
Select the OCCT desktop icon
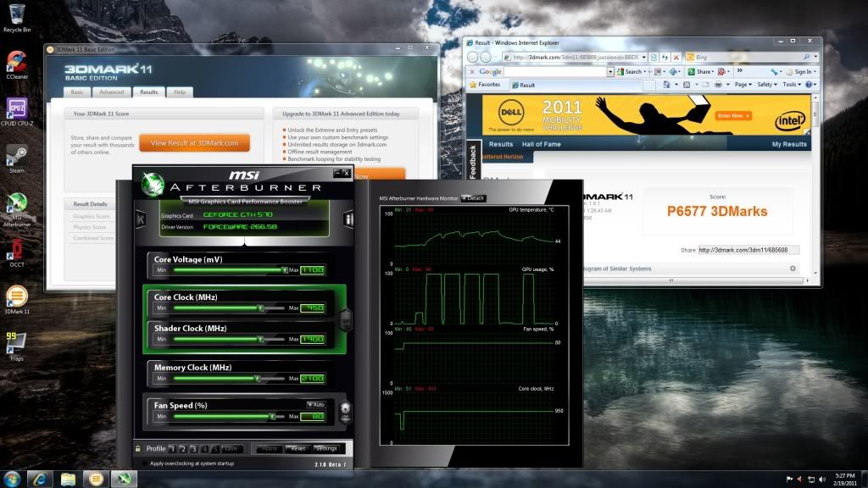(x=17, y=253)
